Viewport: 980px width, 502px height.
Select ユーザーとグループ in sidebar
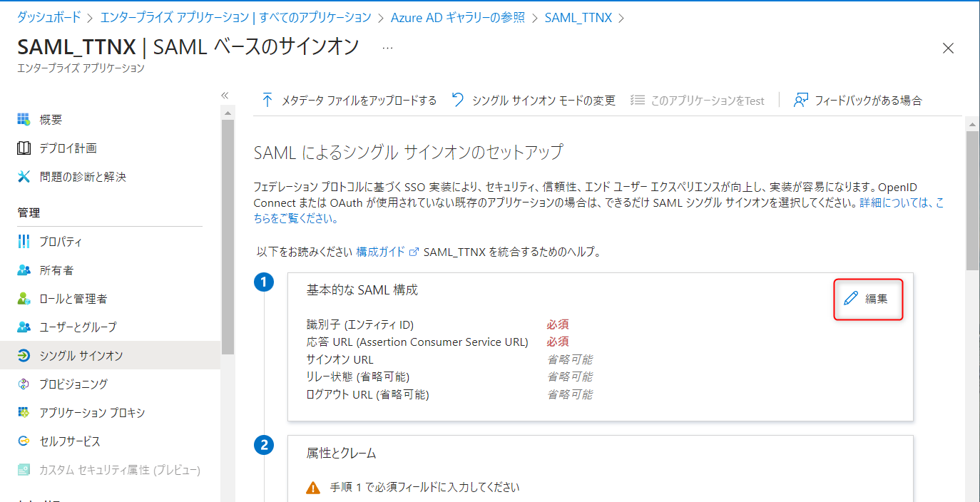tap(77, 327)
